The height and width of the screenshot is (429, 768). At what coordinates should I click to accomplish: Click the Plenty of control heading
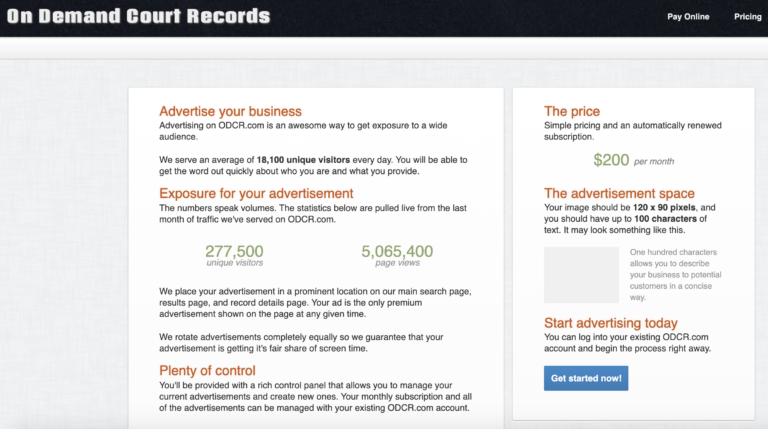point(207,371)
